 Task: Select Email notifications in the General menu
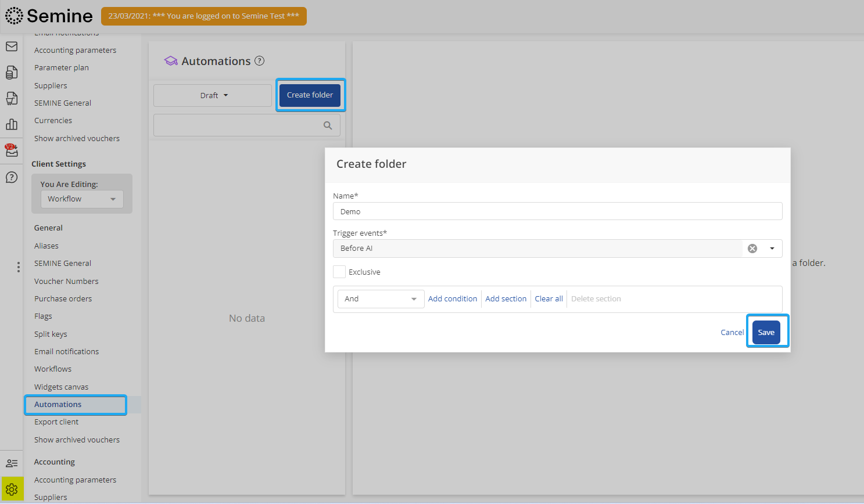click(x=66, y=352)
